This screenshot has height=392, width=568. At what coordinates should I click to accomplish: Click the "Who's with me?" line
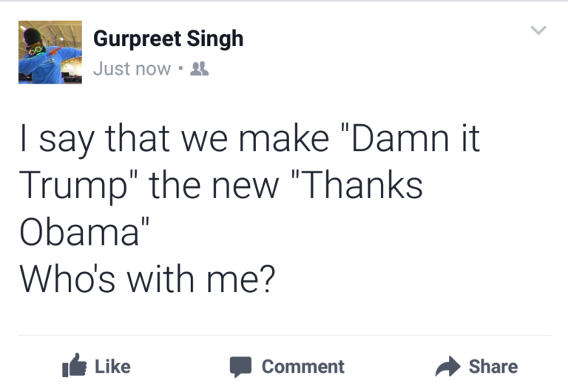click(146, 278)
